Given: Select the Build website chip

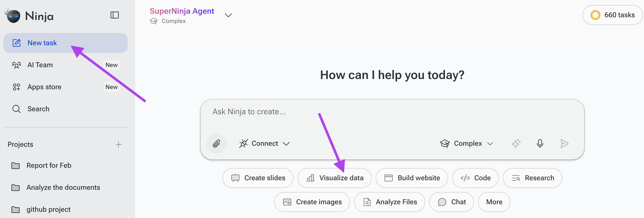Looking at the screenshot, I should pyautogui.click(x=412, y=178).
